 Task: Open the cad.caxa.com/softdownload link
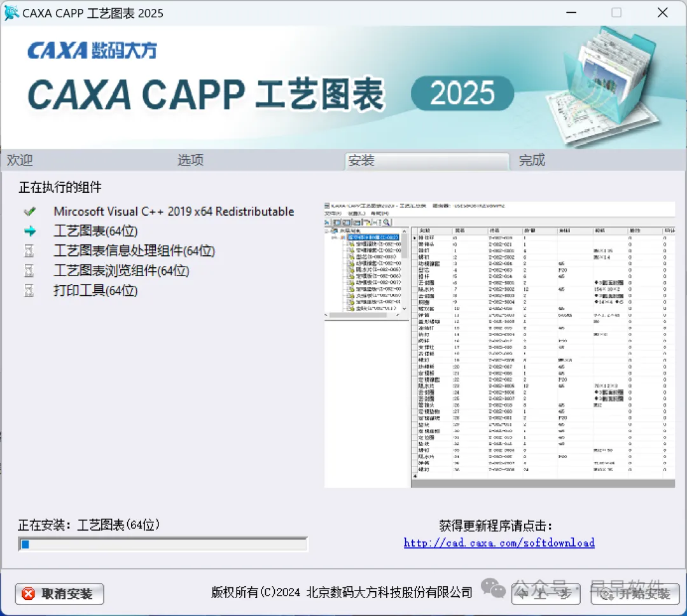click(499, 543)
